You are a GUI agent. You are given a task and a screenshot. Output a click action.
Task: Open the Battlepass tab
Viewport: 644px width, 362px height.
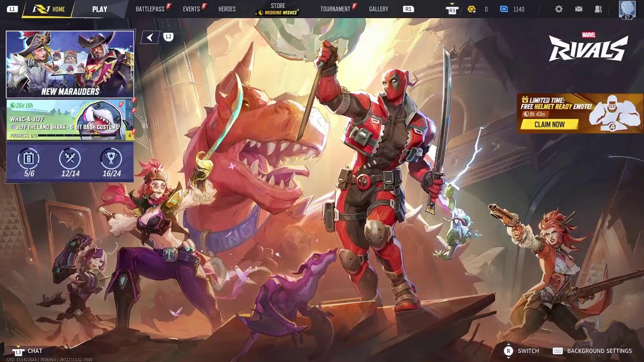pyautogui.click(x=150, y=9)
